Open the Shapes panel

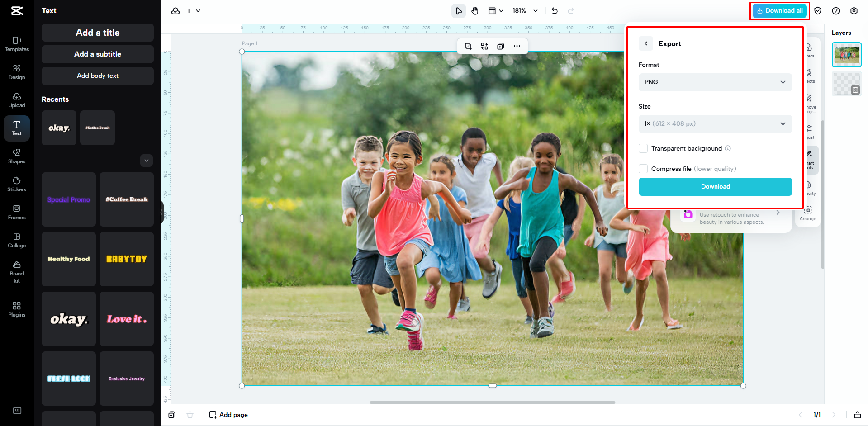click(x=17, y=156)
